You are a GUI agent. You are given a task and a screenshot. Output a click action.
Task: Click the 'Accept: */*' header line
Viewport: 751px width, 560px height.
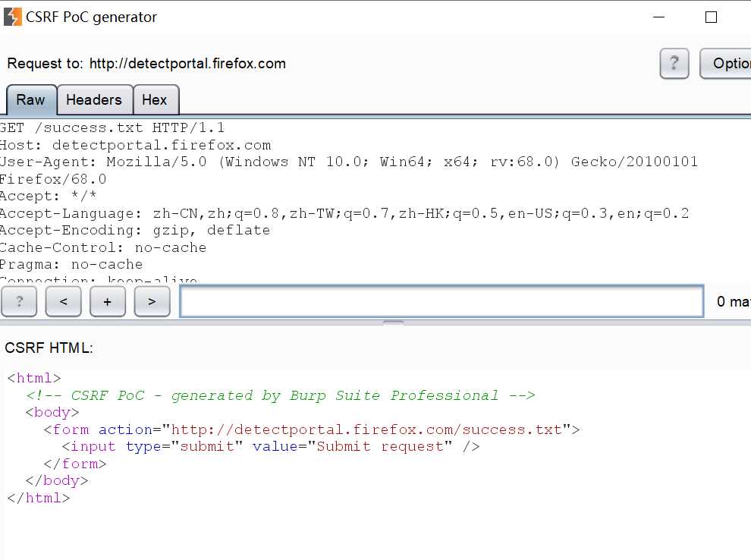(49, 196)
